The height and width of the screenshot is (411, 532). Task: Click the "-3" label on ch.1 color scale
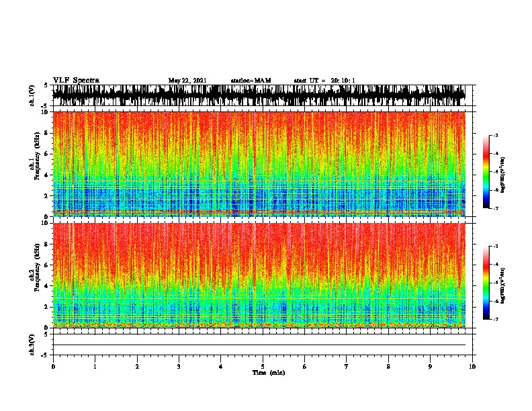click(496, 136)
